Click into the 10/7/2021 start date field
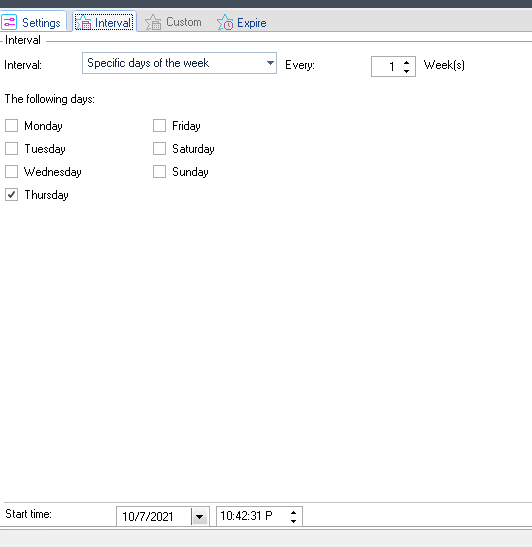 [154, 516]
